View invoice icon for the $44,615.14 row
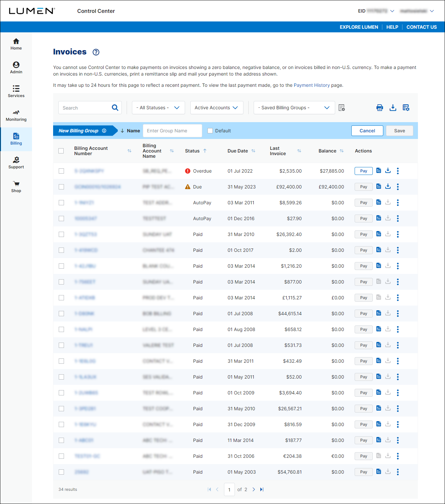This screenshot has height=504, width=445. pyautogui.click(x=379, y=313)
